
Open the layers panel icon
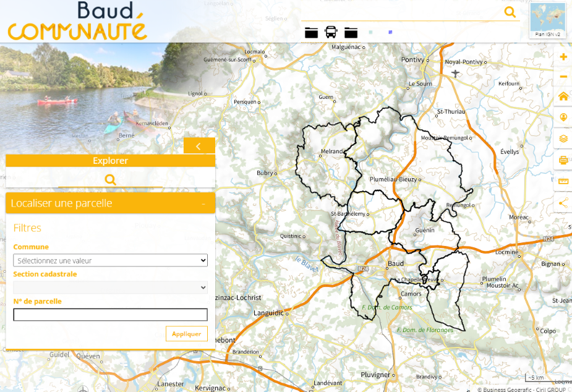tap(563, 137)
